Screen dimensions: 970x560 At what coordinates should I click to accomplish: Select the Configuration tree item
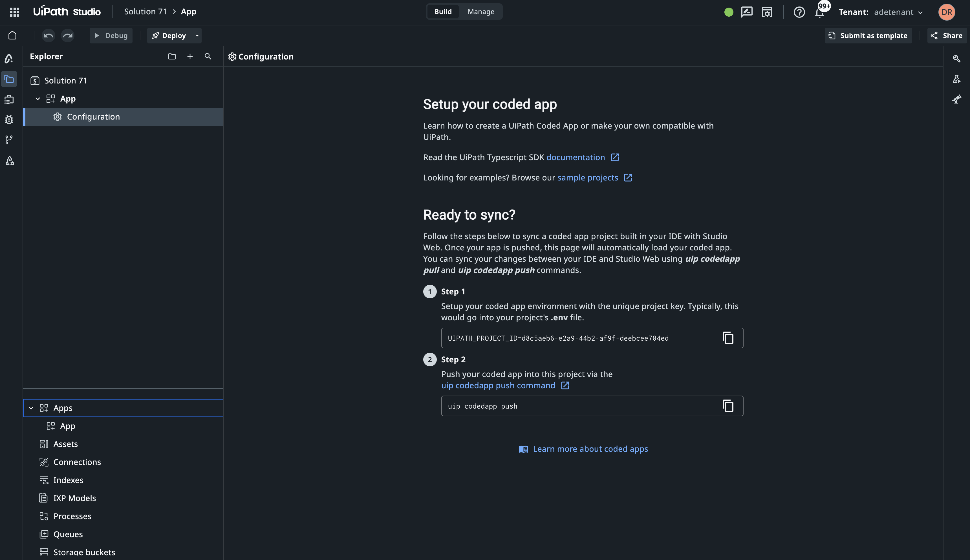[123, 116]
